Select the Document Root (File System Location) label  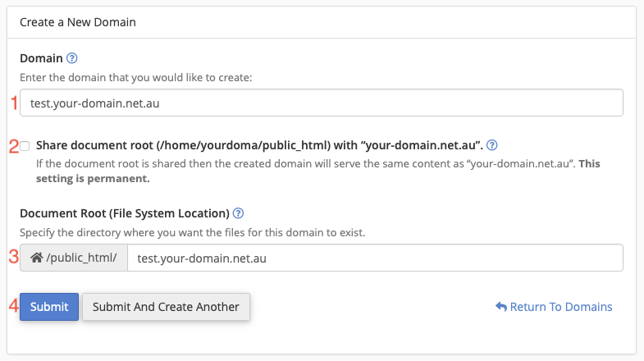pos(125,213)
